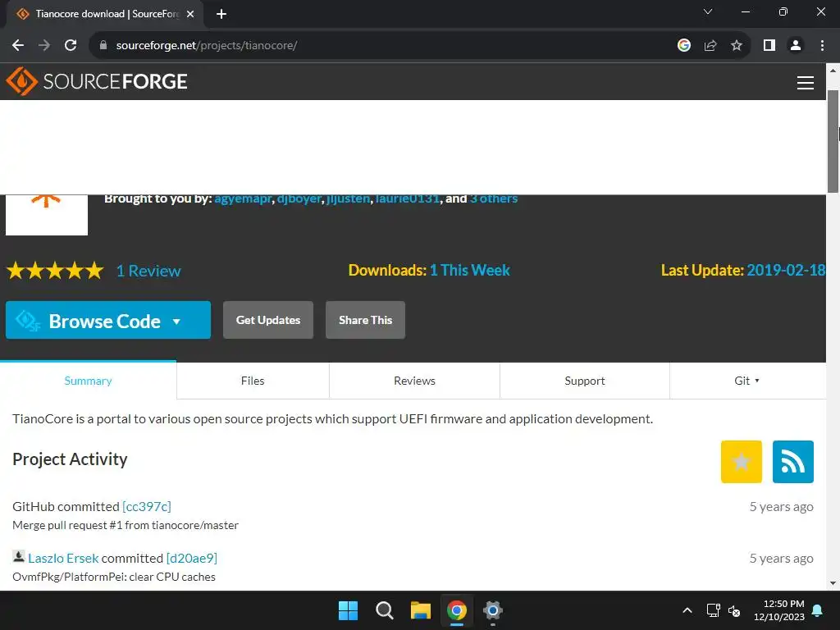The image size is (840, 630).
Task: Open contributor djboyer's profile
Action: (299, 199)
